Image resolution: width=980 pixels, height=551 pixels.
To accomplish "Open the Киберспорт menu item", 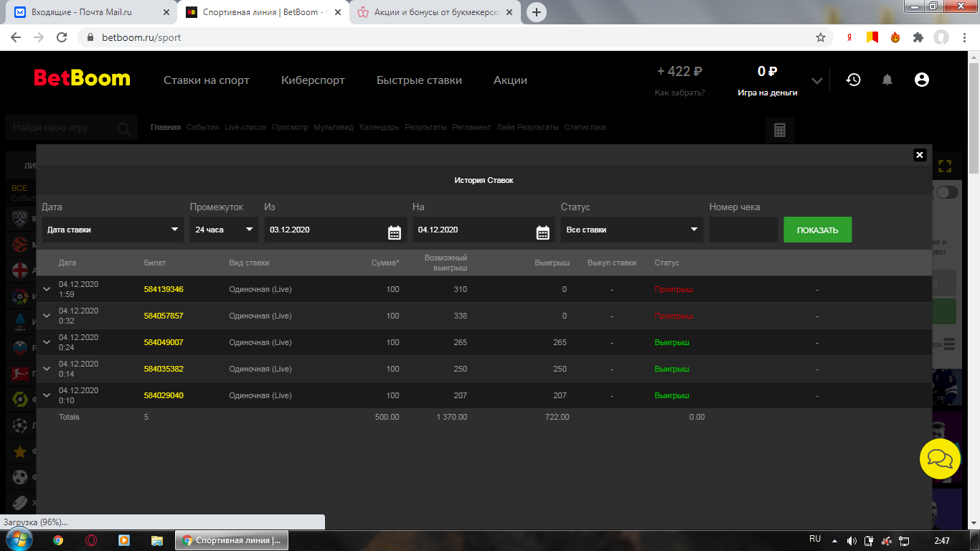I will click(313, 80).
